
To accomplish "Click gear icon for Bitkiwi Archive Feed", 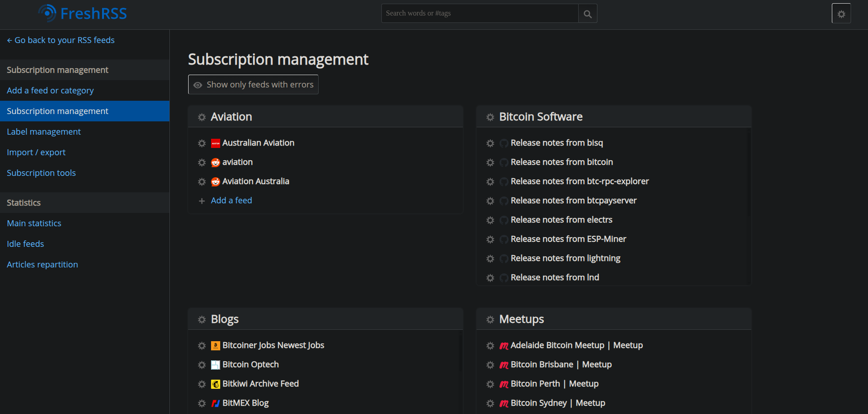I will tap(202, 384).
